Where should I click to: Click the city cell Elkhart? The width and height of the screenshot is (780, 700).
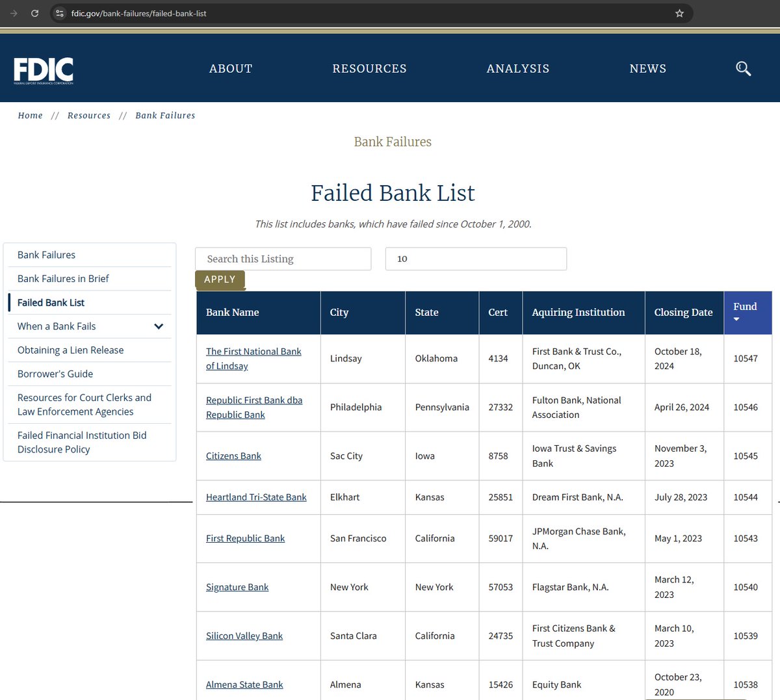click(344, 497)
